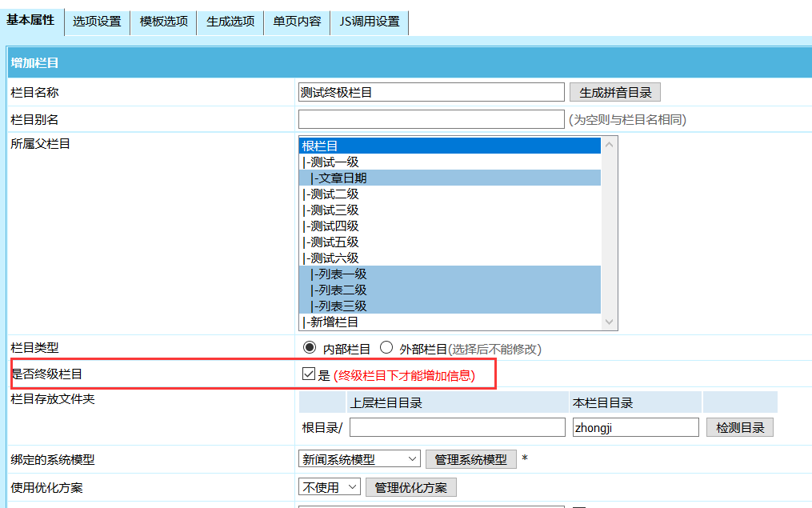Open the 模板选项 tab
The image size is (812, 508).
coord(164,22)
